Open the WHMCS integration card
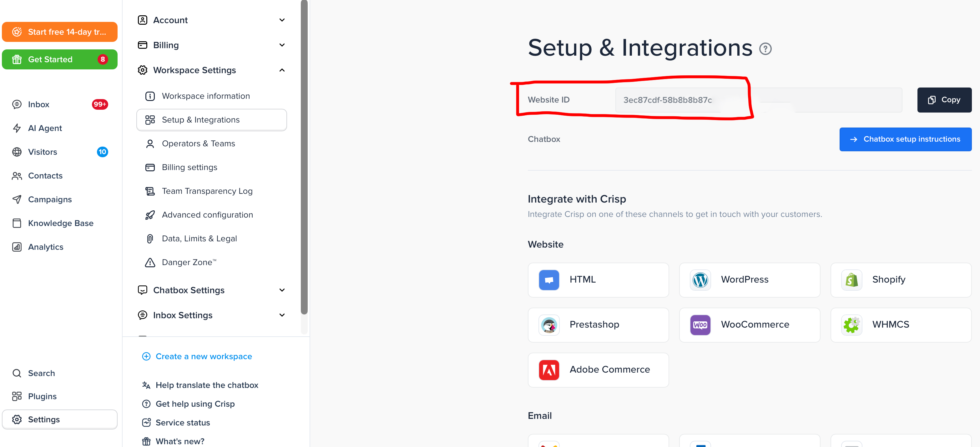980x447 pixels. pyautogui.click(x=901, y=325)
